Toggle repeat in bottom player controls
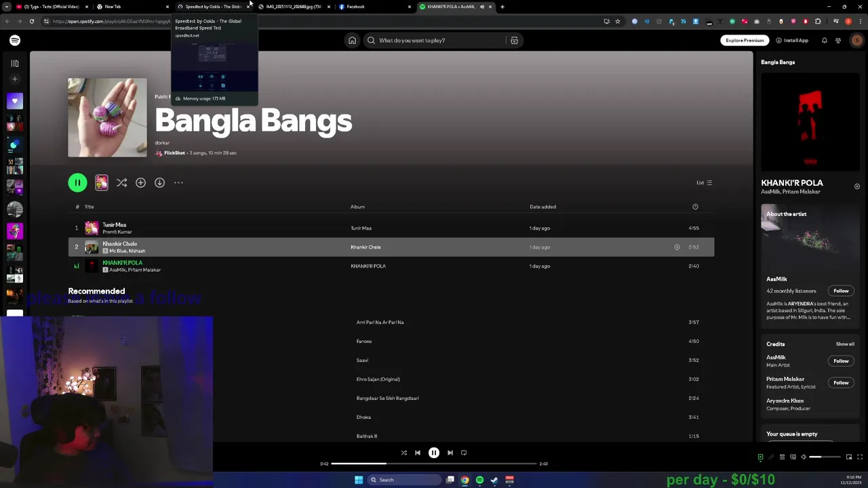Screen dimensions: 868x488 tap(464, 453)
